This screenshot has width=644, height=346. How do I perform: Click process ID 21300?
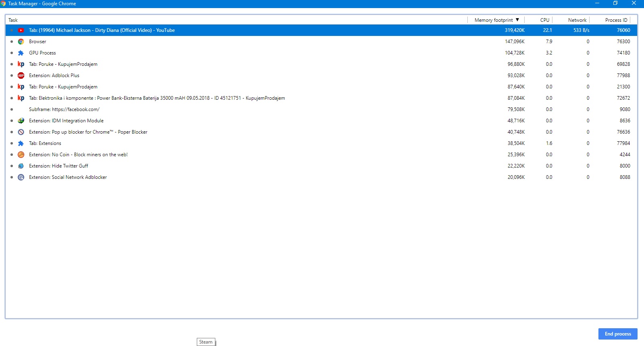pyautogui.click(x=623, y=87)
